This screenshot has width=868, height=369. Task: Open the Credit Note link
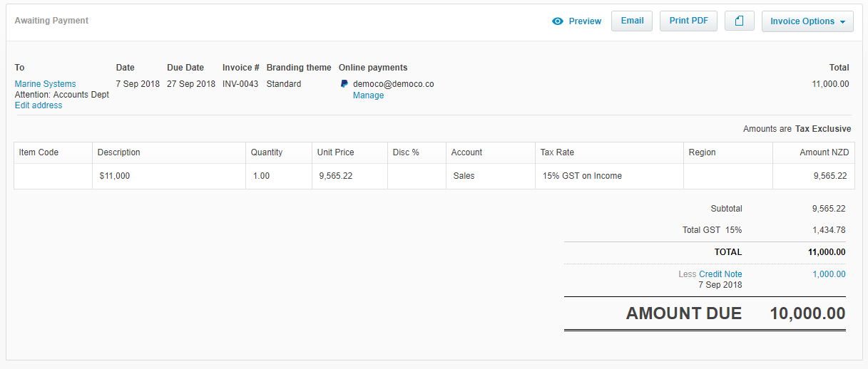[720, 274]
